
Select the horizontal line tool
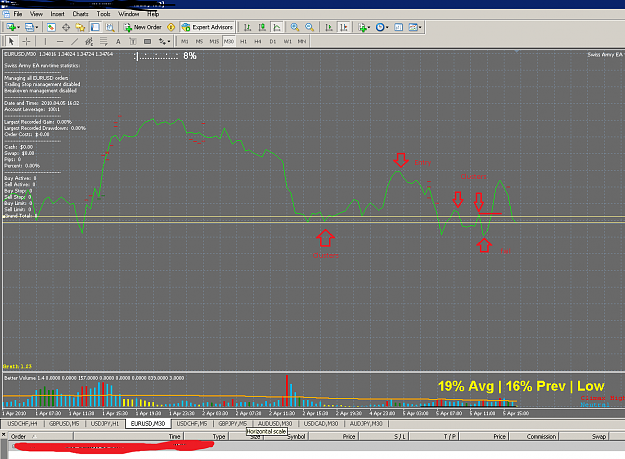click(x=60, y=41)
